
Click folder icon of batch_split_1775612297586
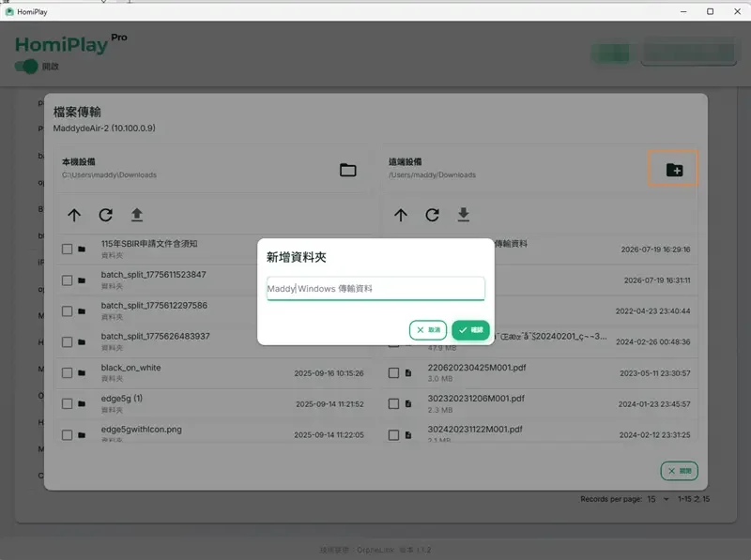tap(82, 311)
